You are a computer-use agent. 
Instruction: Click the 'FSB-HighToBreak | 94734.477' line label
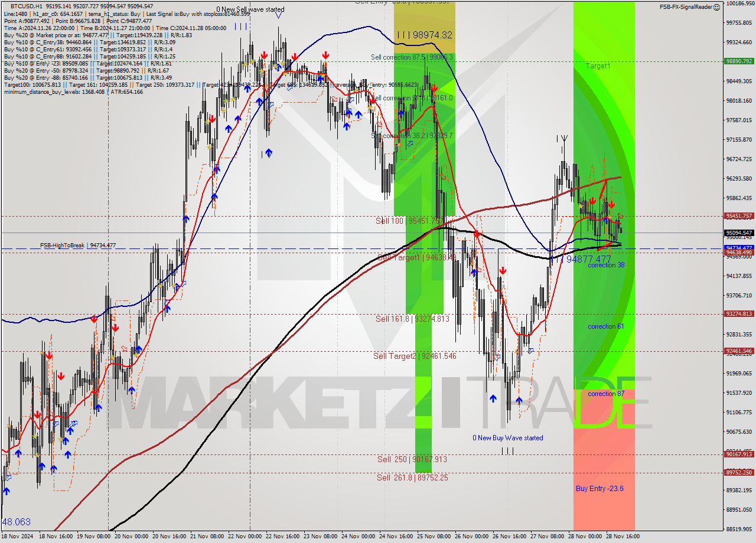click(78, 246)
